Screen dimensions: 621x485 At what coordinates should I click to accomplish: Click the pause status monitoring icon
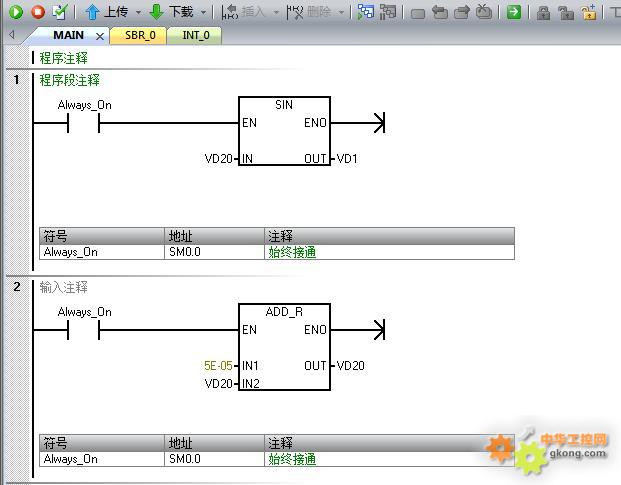click(x=389, y=12)
